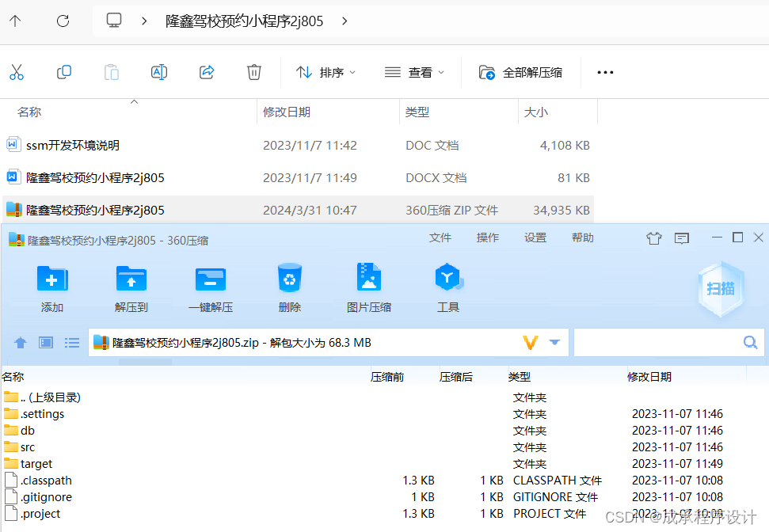Switch to icon view in 360压缩
Viewport: 769px width, 532px height.
tap(45, 342)
